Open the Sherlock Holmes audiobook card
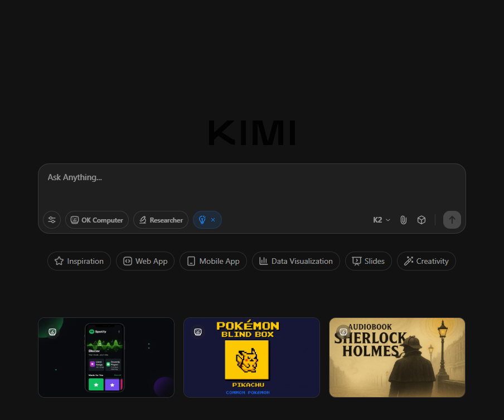 click(398, 358)
